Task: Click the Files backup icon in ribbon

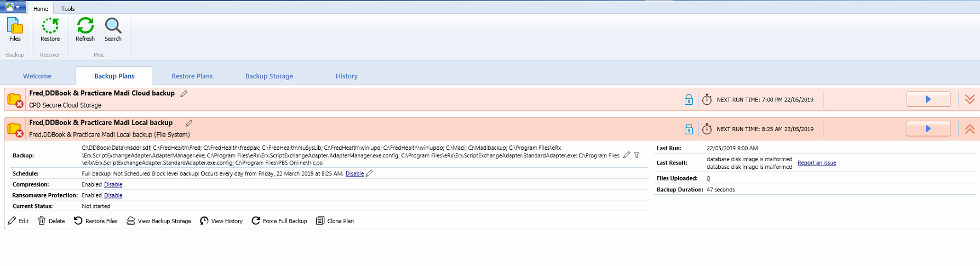Action: click(15, 30)
